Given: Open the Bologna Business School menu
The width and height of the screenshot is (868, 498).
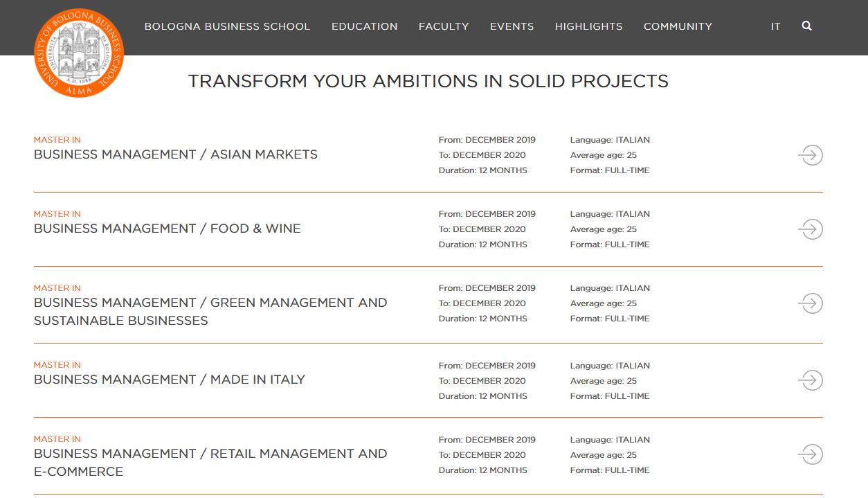Looking at the screenshot, I should 227,26.
